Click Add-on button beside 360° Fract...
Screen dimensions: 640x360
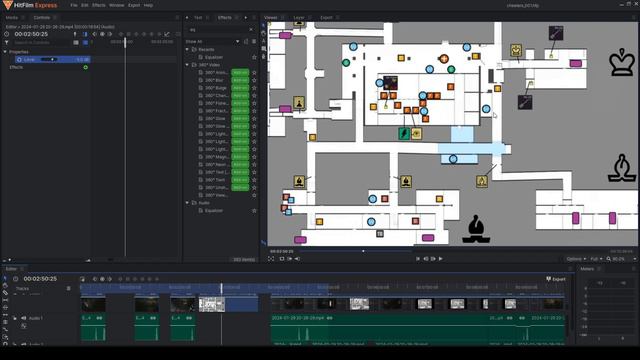(240, 111)
